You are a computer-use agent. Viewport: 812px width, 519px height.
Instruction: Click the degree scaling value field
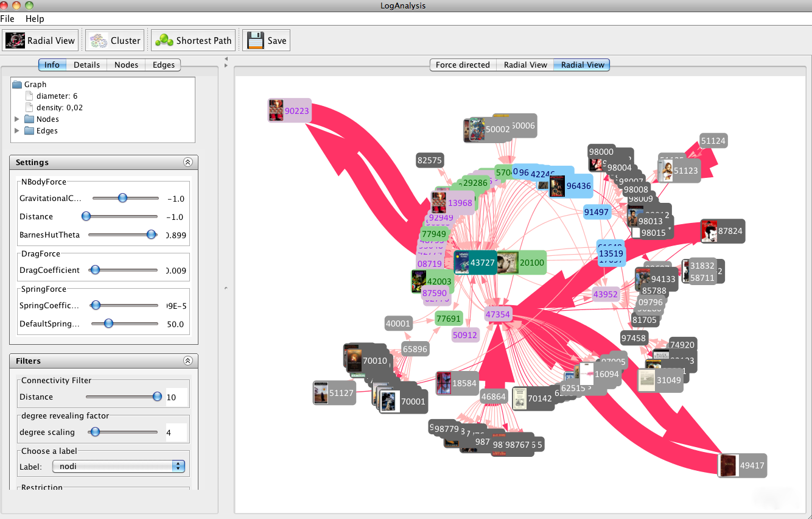[177, 432]
